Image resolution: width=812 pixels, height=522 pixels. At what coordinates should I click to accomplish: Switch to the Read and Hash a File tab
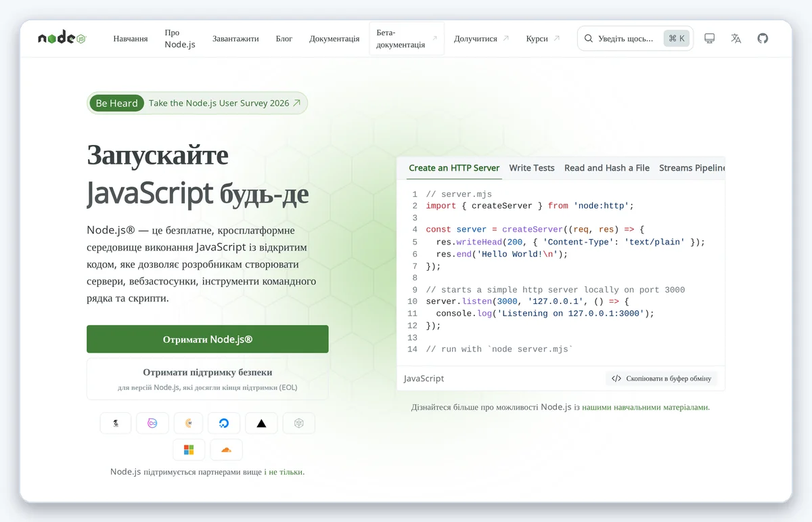click(607, 168)
